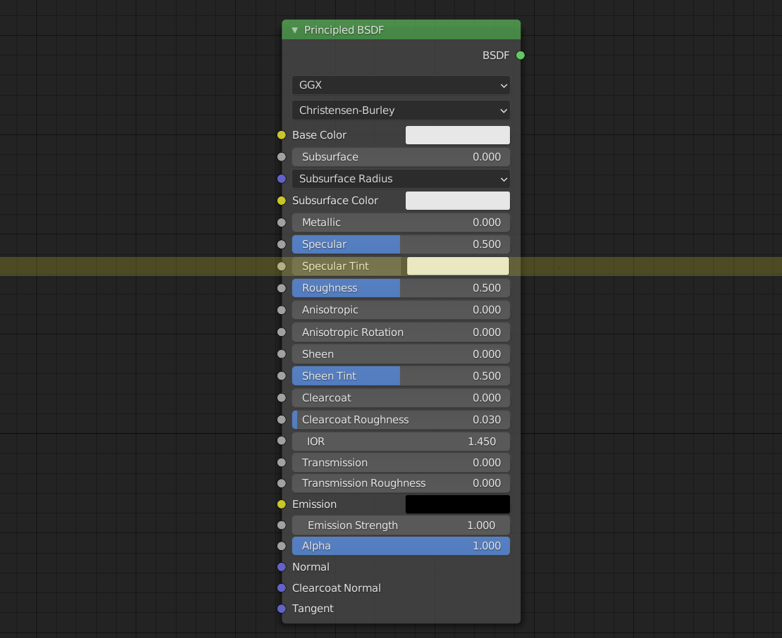Click the green BSDF output socket
The height and width of the screenshot is (638, 782).
tap(520, 55)
